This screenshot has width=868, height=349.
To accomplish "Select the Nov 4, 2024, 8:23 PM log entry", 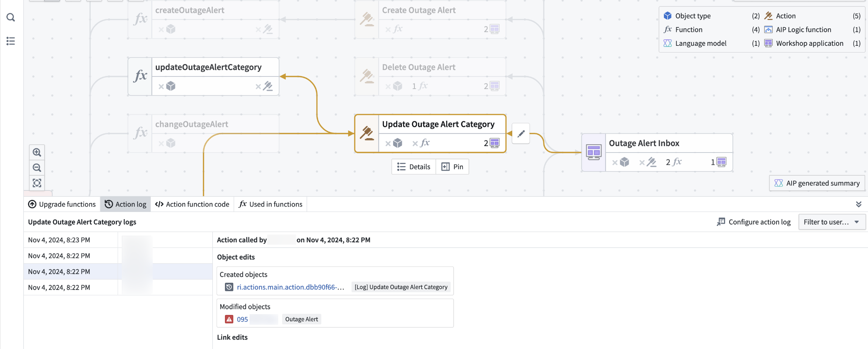I will pyautogui.click(x=59, y=240).
